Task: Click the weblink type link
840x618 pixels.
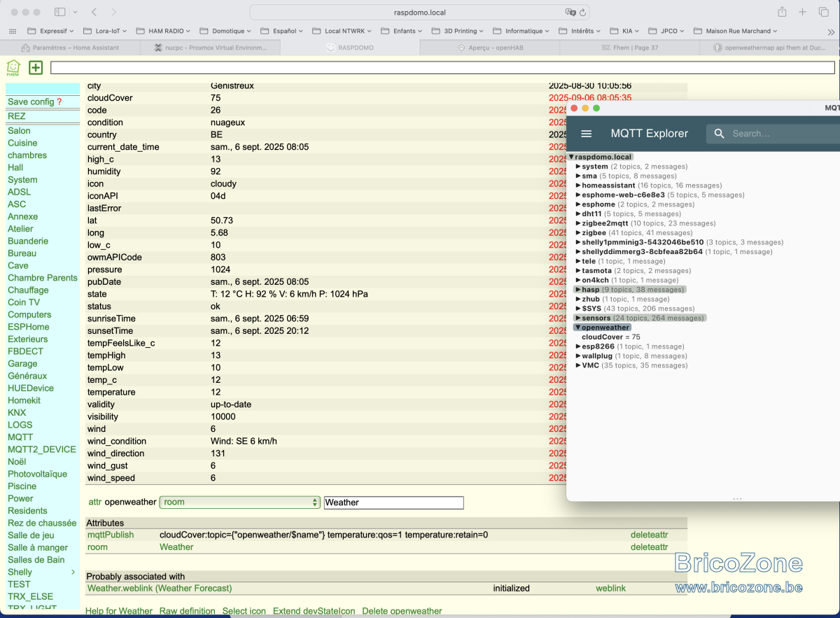Action: pos(610,589)
